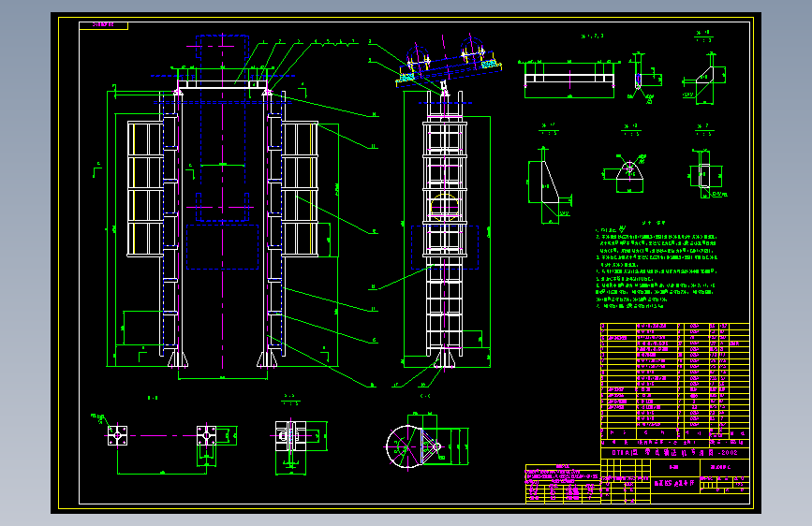
Task: Click the tall wedge bracket detail in the middle-right row
Action: (549, 183)
